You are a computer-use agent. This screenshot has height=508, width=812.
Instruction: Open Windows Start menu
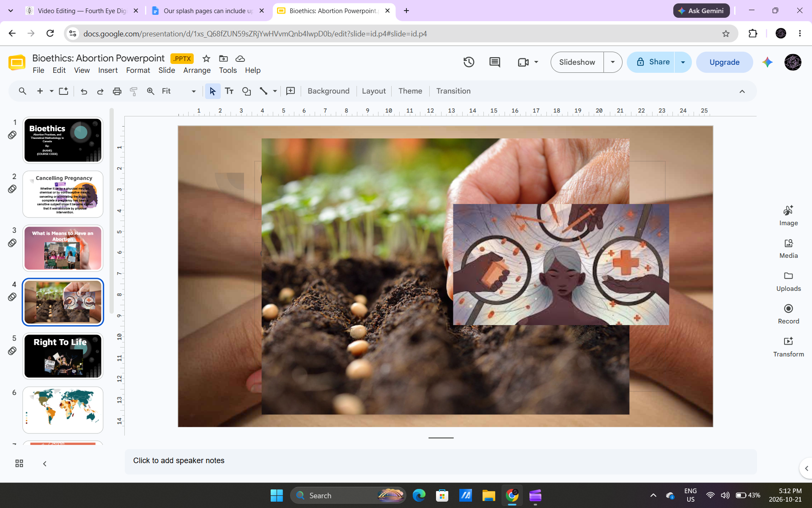tap(277, 495)
